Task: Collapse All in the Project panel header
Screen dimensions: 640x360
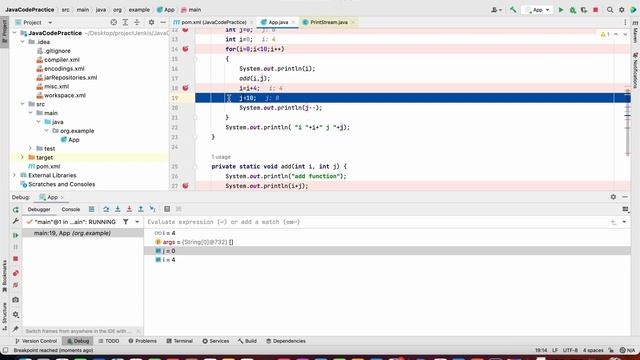Action: point(137,22)
